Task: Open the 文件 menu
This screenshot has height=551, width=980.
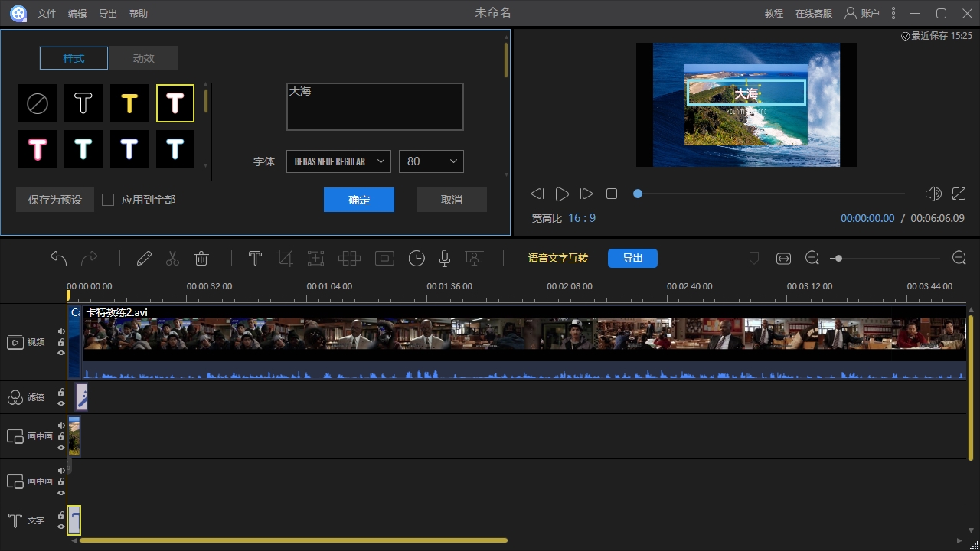Action: (47, 14)
